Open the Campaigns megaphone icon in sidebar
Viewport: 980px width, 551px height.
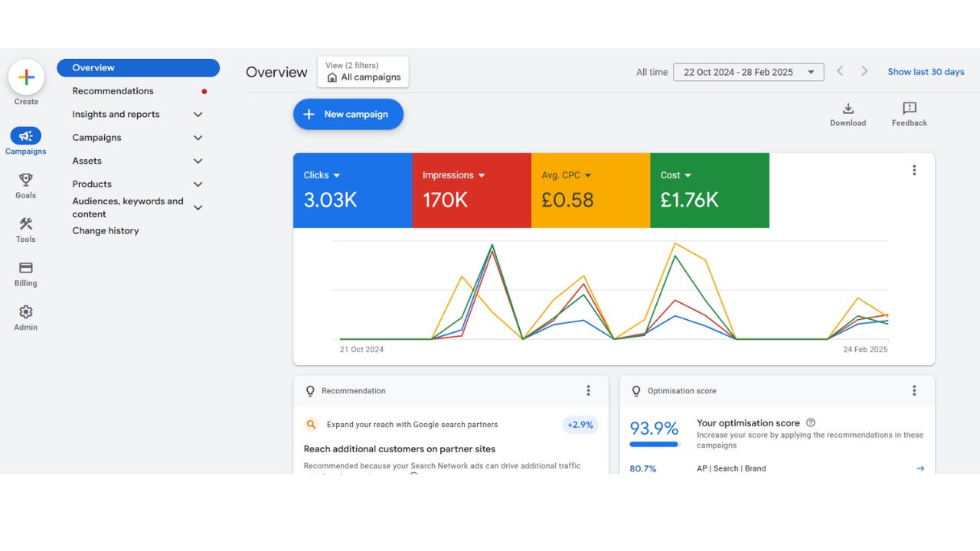[26, 136]
